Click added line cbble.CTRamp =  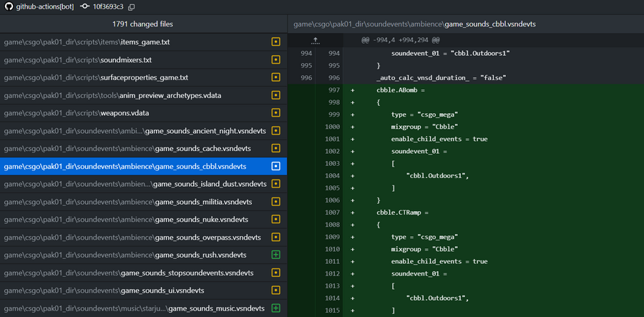click(402, 213)
